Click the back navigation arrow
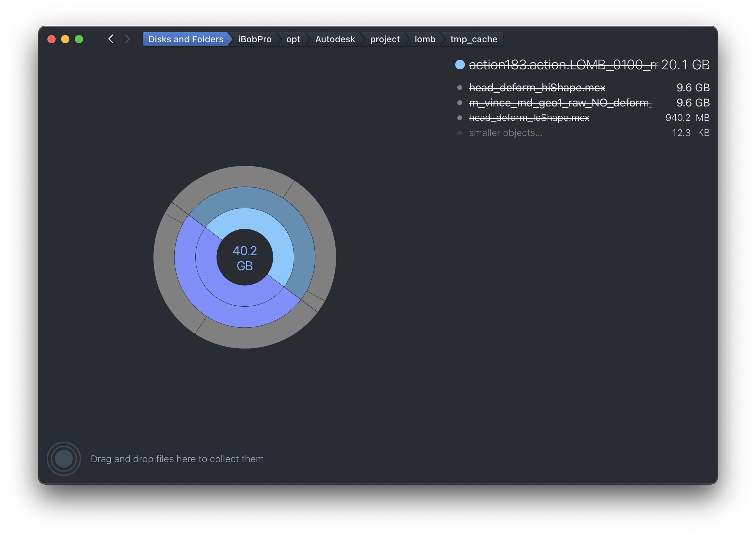Screen dimensions: 756x535 point(111,39)
